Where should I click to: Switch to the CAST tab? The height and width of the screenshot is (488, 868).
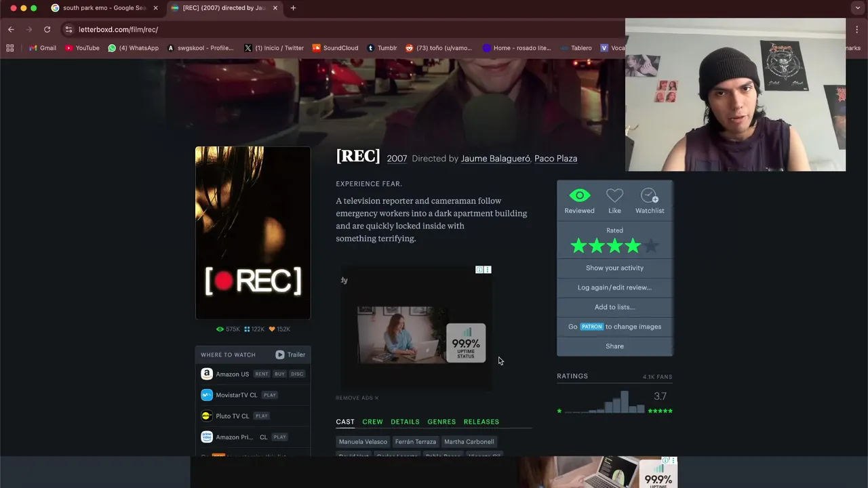click(345, 422)
